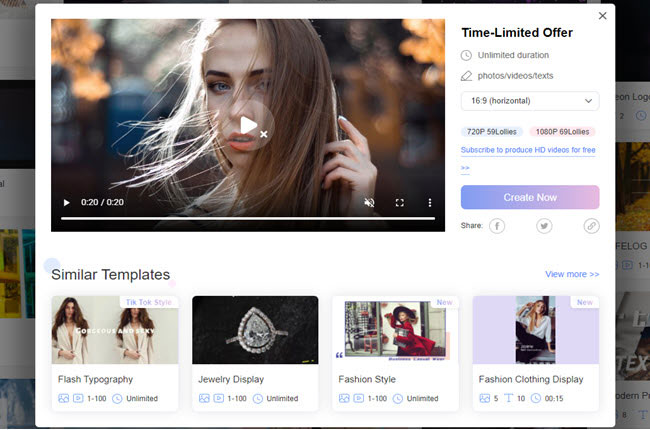
Task: Select the 1080P 69Lollies option
Action: (564, 132)
